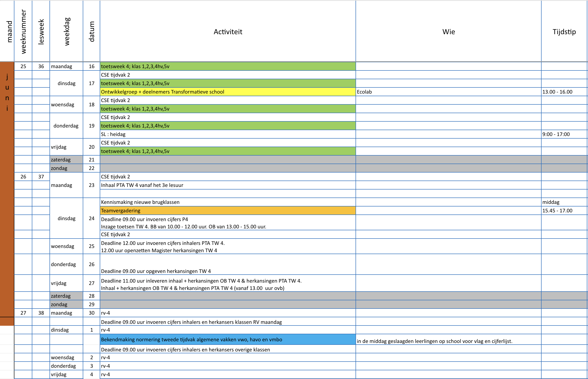Click 'rv-4' cell on vrijdag 4
This screenshot has height=379, width=588.
coord(228,374)
